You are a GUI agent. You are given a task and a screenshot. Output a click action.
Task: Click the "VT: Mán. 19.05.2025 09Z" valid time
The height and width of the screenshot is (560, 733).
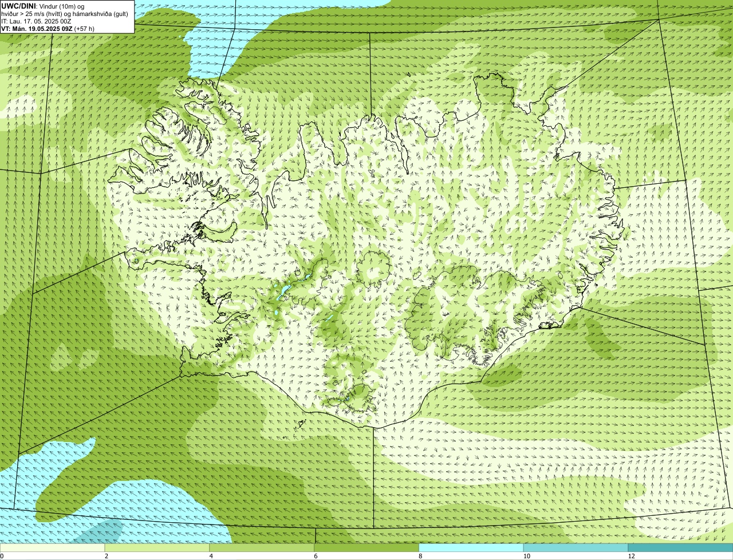(37, 29)
